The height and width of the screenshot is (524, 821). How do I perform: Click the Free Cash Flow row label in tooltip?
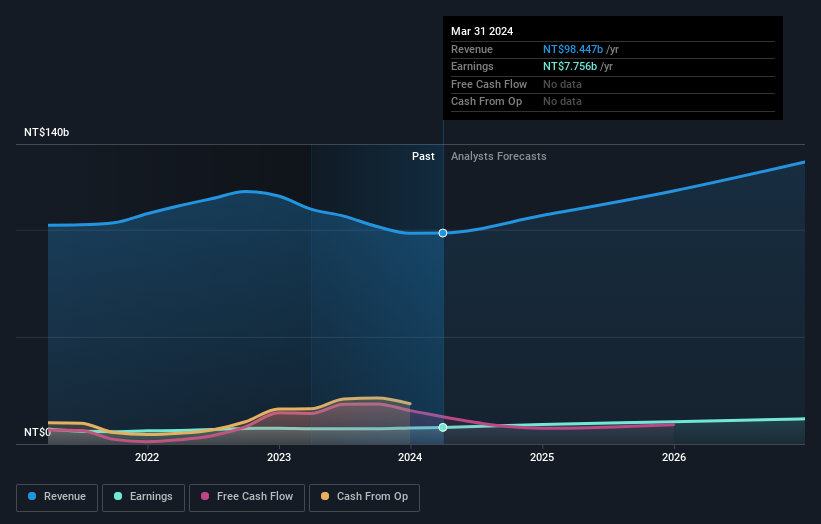pyautogui.click(x=489, y=84)
